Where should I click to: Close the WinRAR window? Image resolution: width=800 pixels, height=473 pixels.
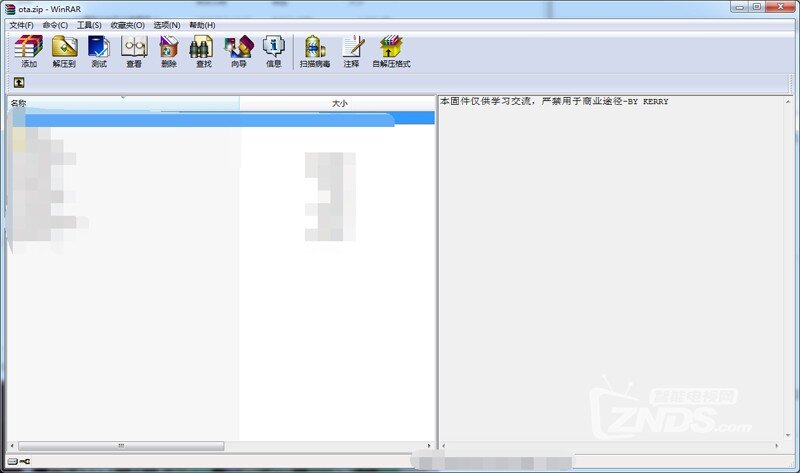pyautogui.click(x=781, y=7)
